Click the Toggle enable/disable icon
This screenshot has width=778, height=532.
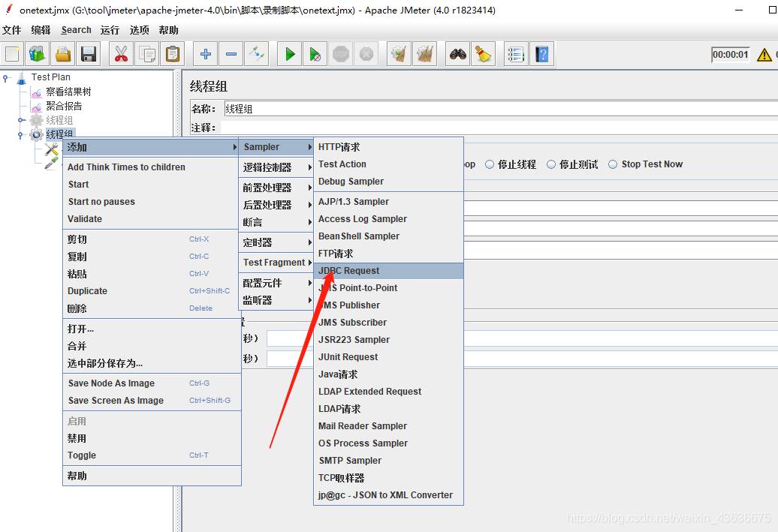tap(257, 54)
